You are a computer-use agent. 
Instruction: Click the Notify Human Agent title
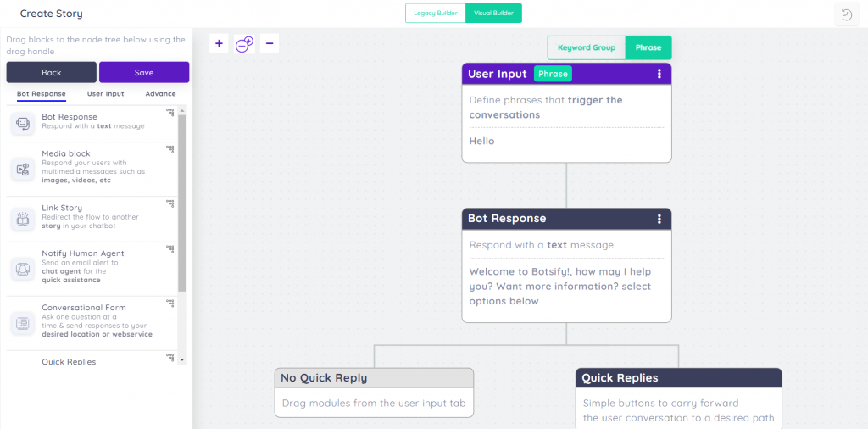coord(83,253)
